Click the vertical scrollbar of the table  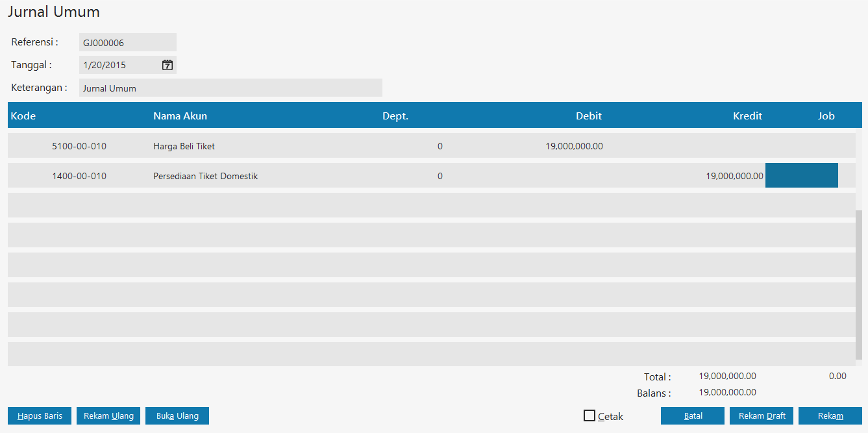pos(859,284)
